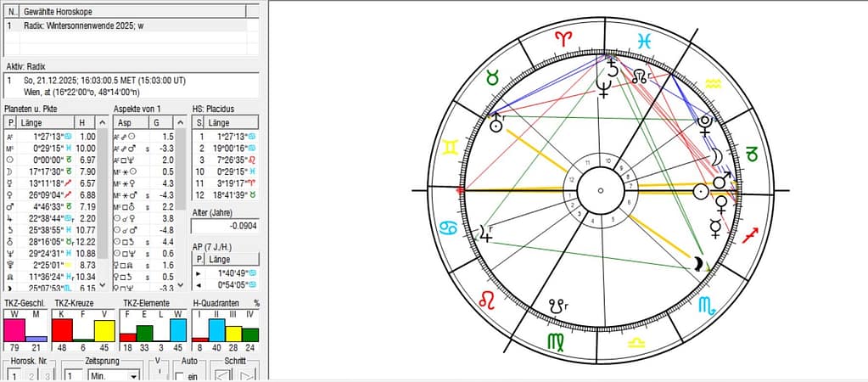
Task: Click the Aries zodiac sign on wheel
Action: [x=563, y=38]
